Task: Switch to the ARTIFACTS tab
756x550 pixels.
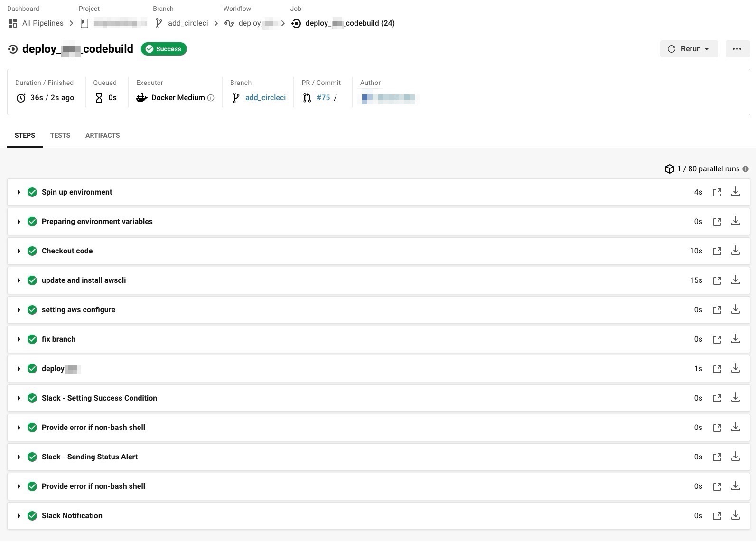Action: click(103, 135)
